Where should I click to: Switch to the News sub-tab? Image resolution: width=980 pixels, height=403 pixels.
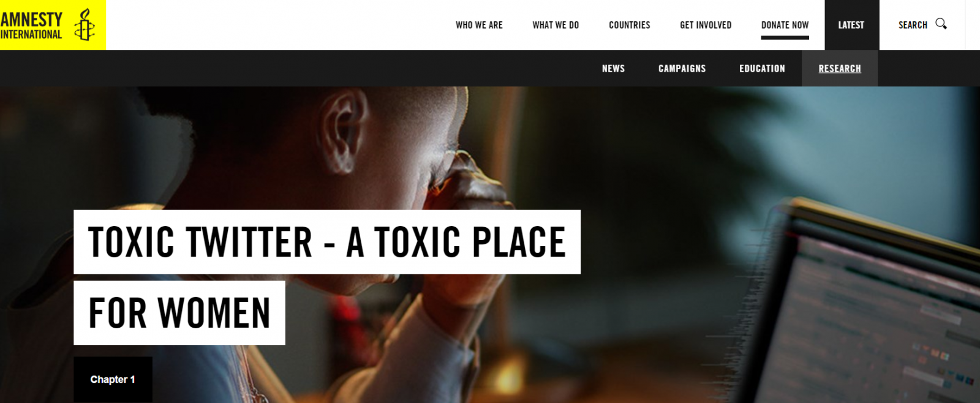tap(613, 69)
